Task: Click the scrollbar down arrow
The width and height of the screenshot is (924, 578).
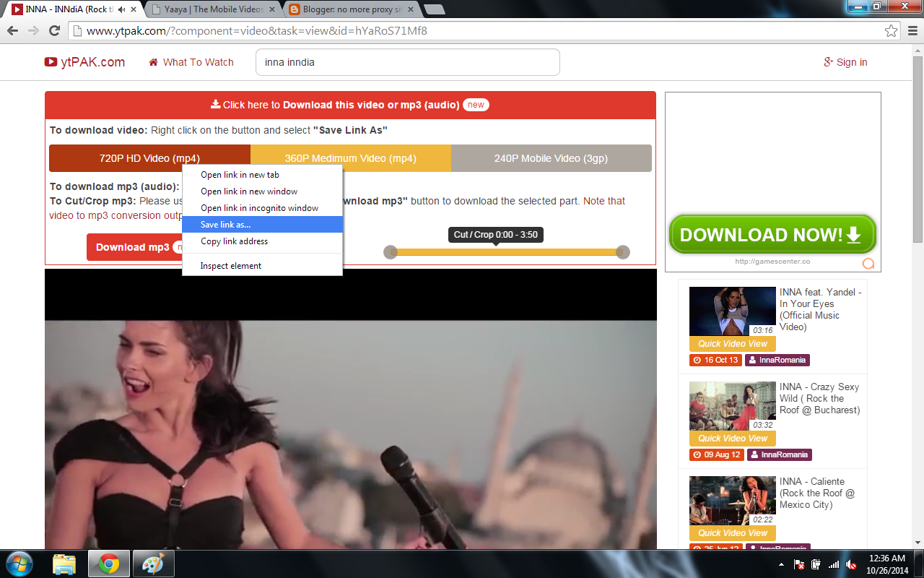Action: tap(918, 544)
